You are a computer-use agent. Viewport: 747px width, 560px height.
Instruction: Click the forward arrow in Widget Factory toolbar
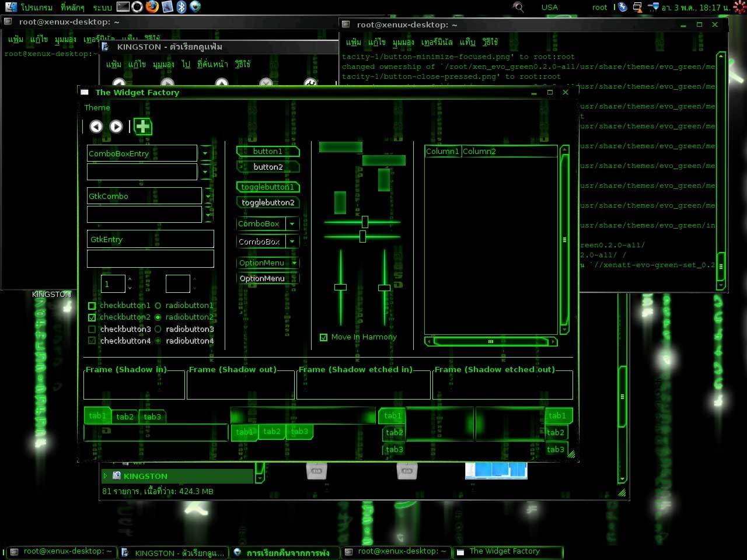(116, 127)
